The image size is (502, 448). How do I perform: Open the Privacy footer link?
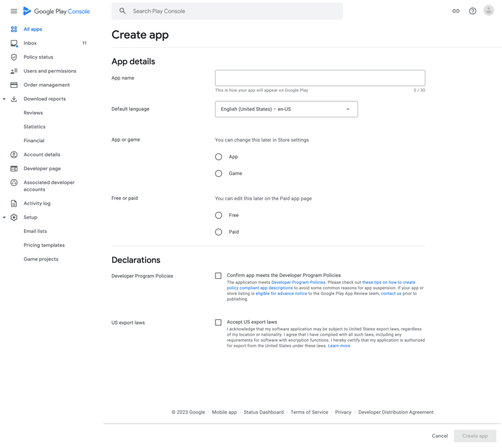coord(343,412)
